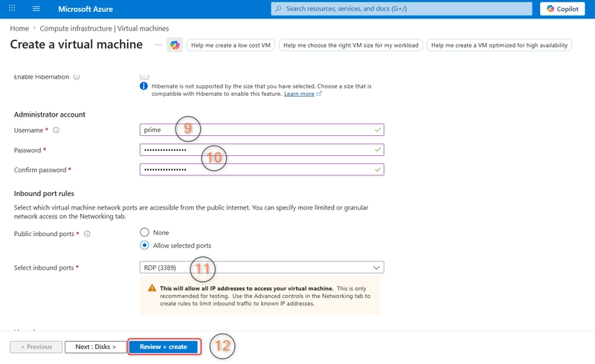
Task: Open Compute infrastructure | Virtual machines breadcrumb
Action: (x=104, y=28)
